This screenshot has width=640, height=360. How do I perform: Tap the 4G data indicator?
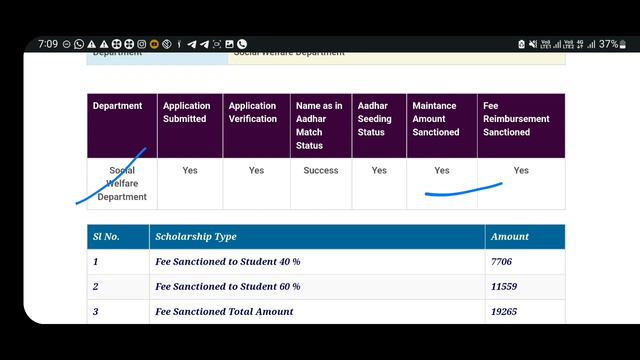tap(580, 44)
